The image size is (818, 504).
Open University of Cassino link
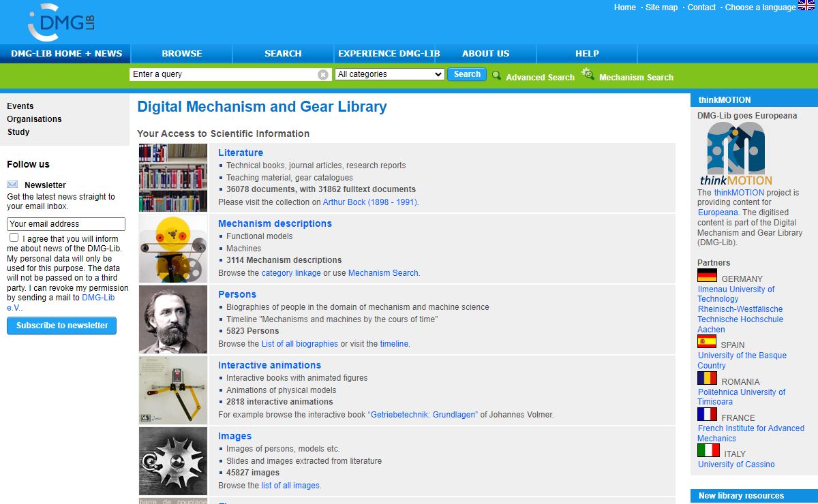click(x=736, y=464)
